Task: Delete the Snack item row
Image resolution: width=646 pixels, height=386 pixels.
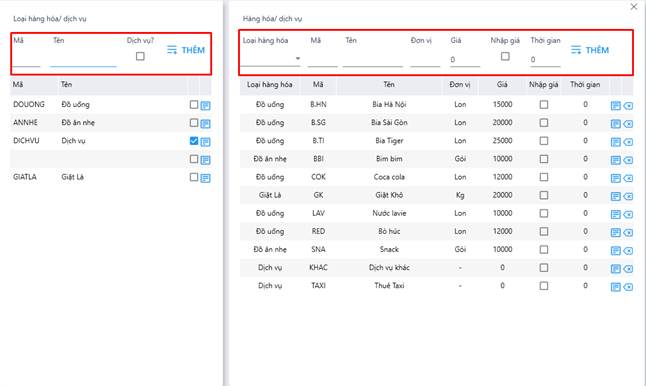Action: (x=628, y=251)
